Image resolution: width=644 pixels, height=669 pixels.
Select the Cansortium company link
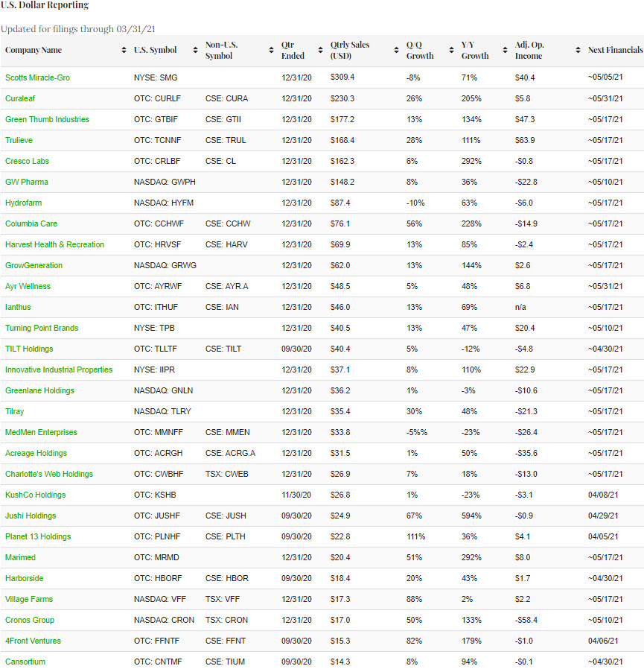coord(25,662)
